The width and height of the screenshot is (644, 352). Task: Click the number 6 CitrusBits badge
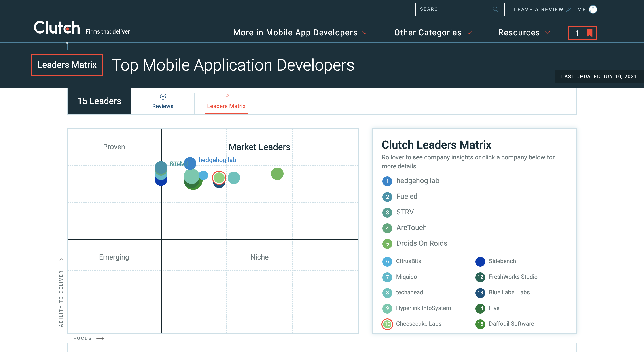[x=387, y=261]
